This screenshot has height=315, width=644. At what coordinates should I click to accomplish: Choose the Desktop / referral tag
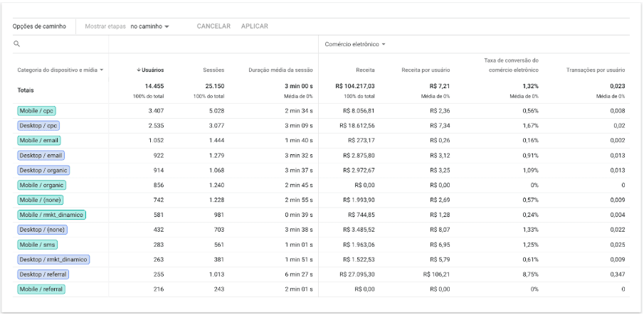pos(43,274)
